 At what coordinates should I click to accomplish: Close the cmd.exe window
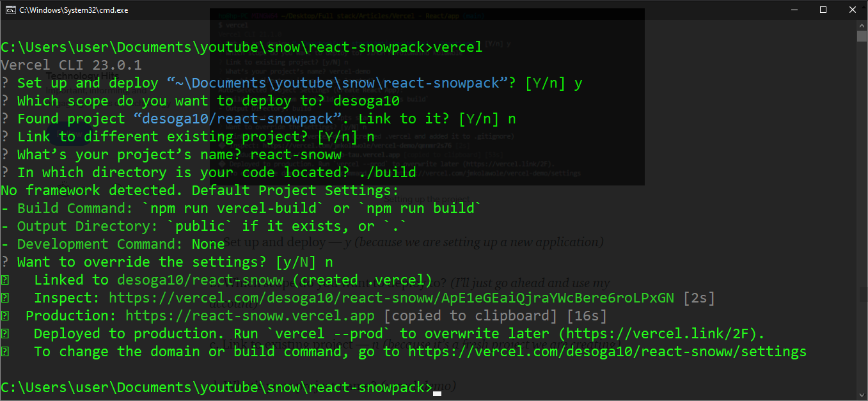(x=853, y=10)
